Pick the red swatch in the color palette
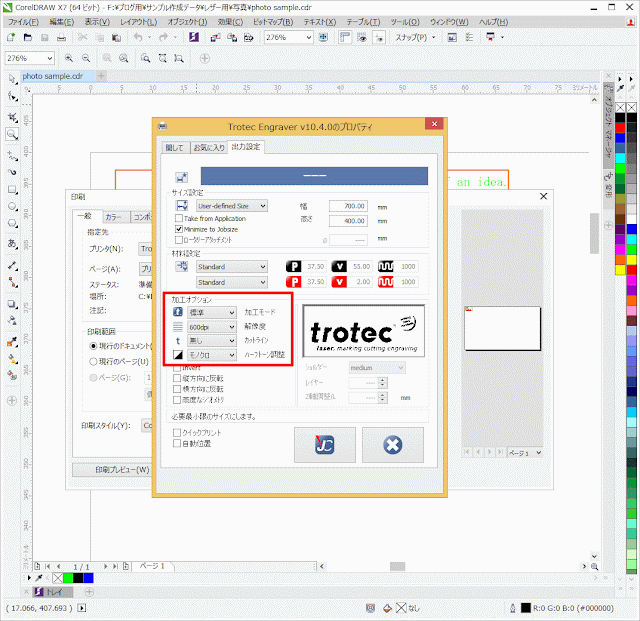Image resolution: width=640 pixels, height=621 pixels. pos(620,128)
